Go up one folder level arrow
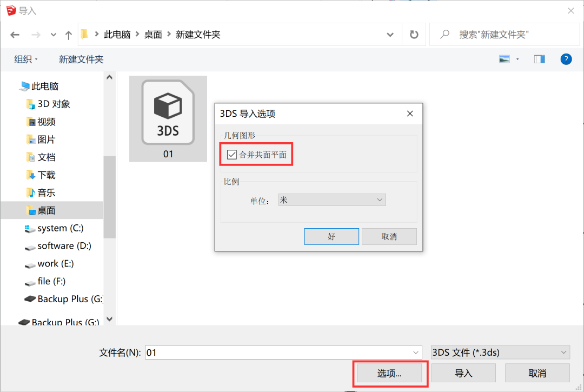Viewport: 584px width, 392px height. (x=69, y=35)
